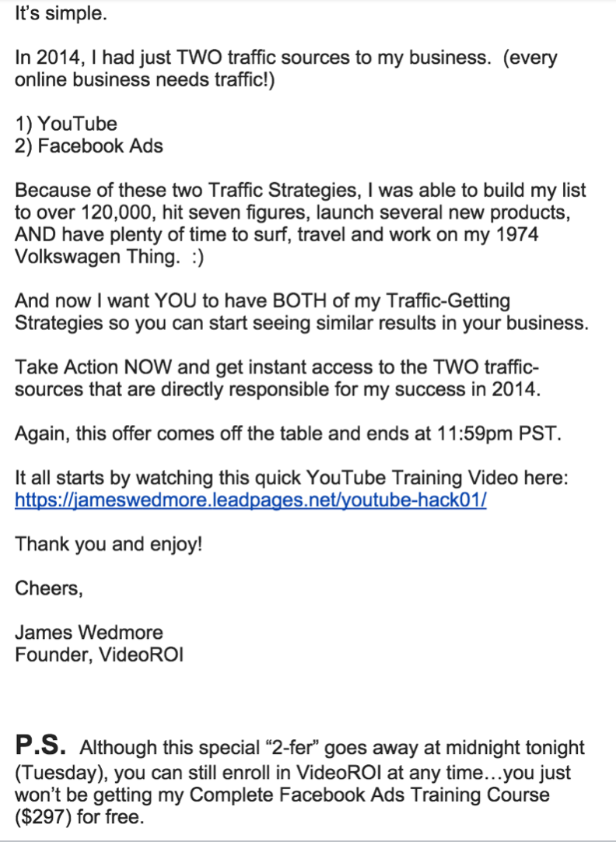The image size is (616, 842).
Task: Click the "11:59pm PST" deadline text
Action: [499, 433]
